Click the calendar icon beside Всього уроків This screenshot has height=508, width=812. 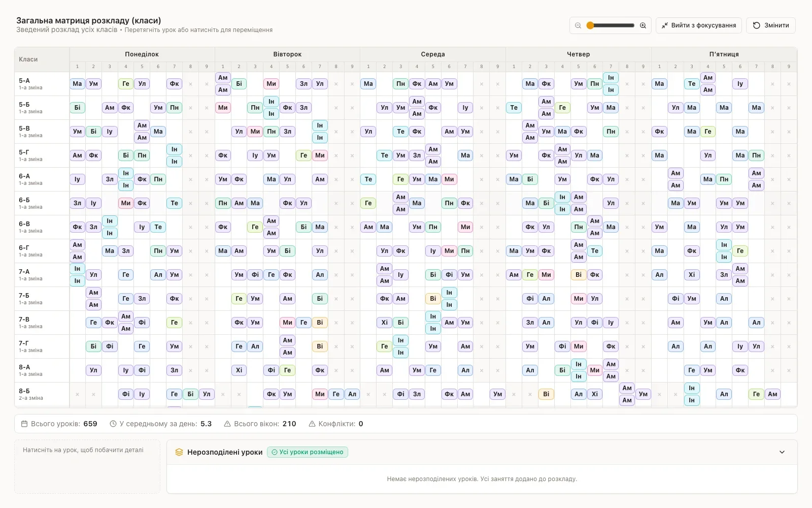coord(24,424)
